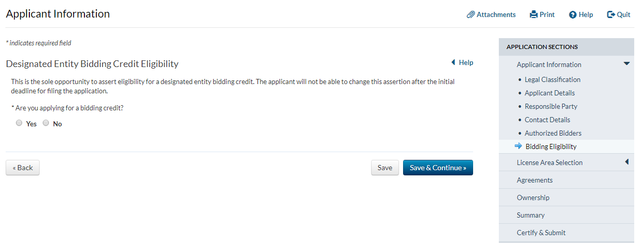This screenshot has width=644, height=247.
Task: Go back with the Back button
Action: [x=23, y=168]
